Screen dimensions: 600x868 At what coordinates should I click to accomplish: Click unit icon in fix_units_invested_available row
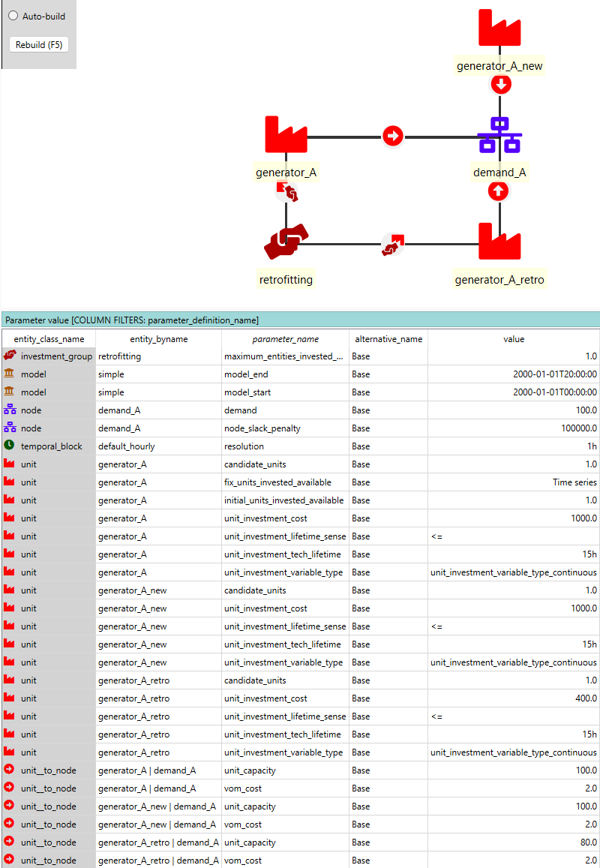click(10, 482)
